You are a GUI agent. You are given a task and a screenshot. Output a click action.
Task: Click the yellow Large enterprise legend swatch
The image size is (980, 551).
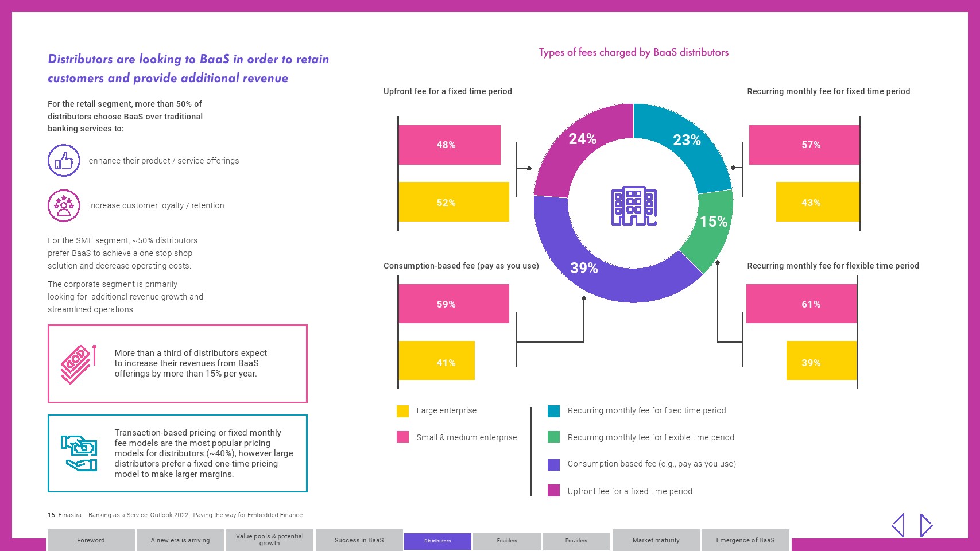(402, 411)
